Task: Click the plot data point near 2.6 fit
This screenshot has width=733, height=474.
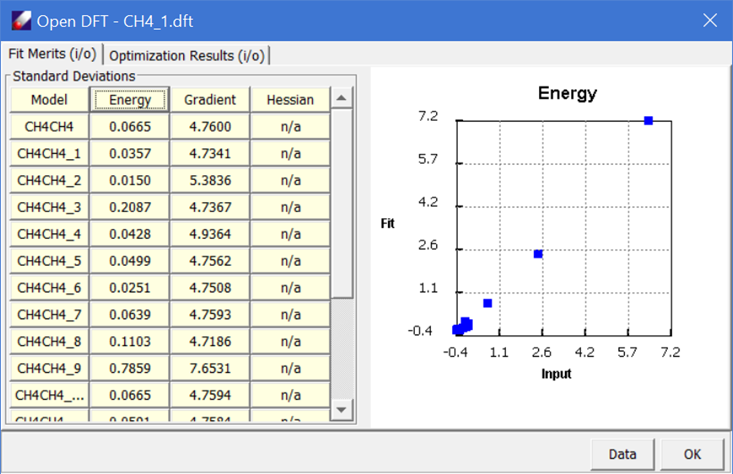Action: pyautogui.click(x=538, y=254)
